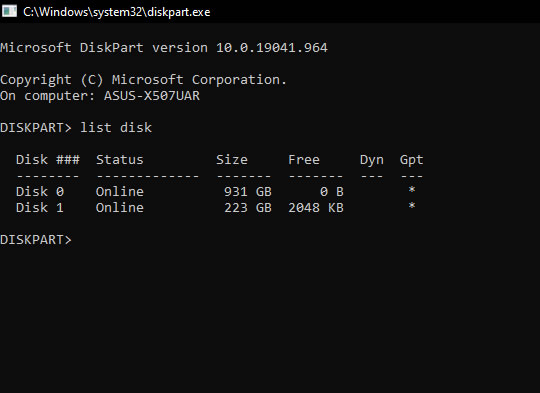Click the 223 GB size value
Screen dimensions: 540x393
248,207
